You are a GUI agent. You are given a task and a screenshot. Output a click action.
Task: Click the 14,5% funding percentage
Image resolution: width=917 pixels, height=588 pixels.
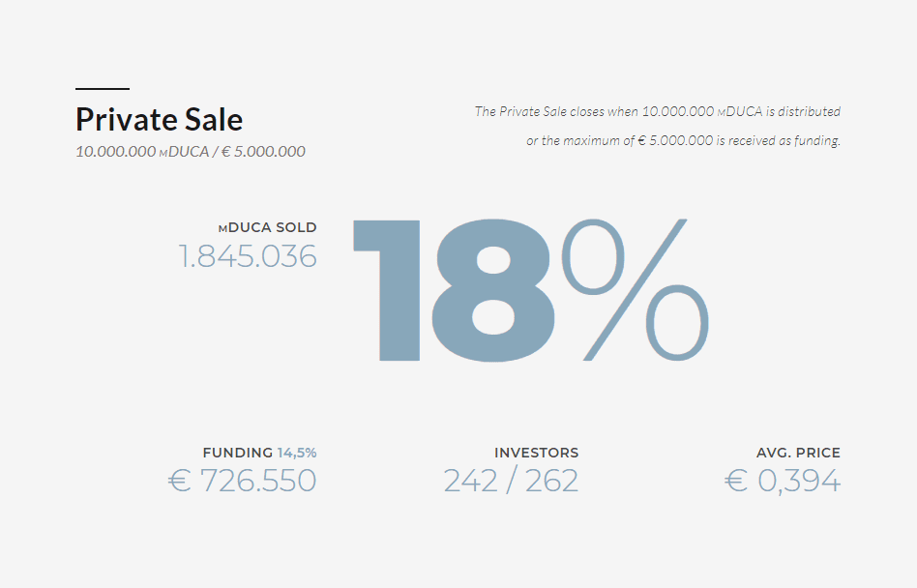(x=297, y=453)
